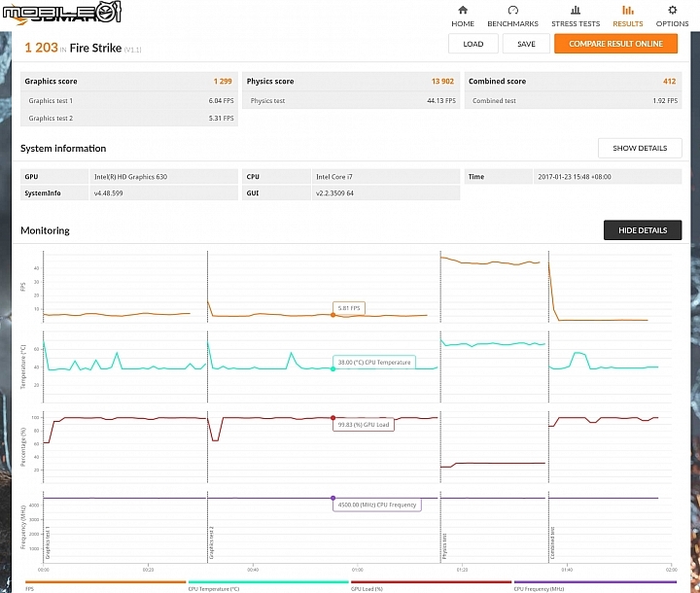Image resolution: width=700 pixels, height=593 pixels.
Task: Select the Graphics test 1 row
Action: [x=129, y=101]
